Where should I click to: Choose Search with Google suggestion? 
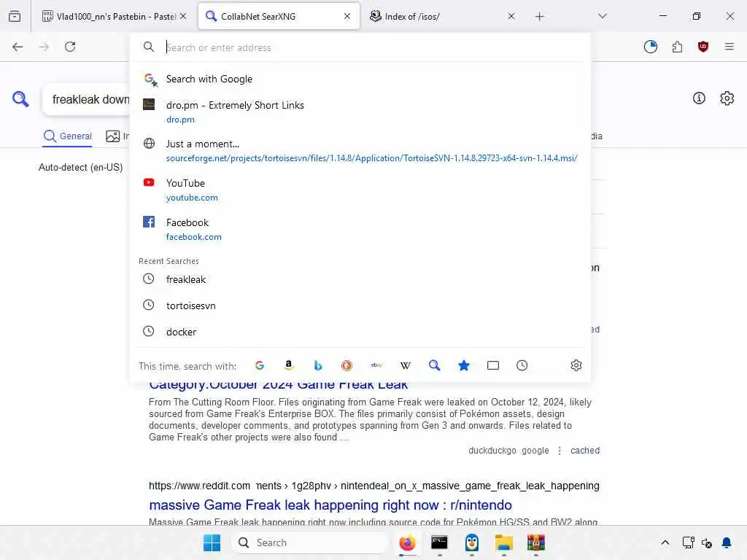tap(360, 79)
